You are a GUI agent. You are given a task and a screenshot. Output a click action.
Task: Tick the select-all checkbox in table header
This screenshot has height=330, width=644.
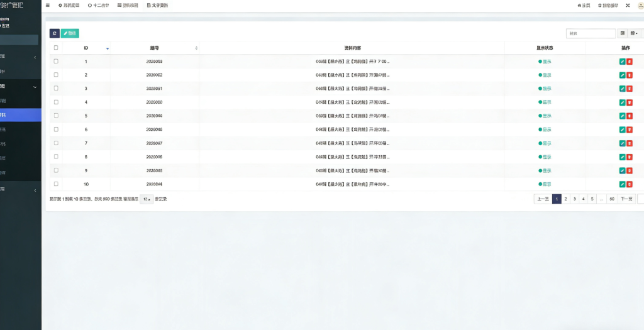pyautogui.click(x=56, y=48)
